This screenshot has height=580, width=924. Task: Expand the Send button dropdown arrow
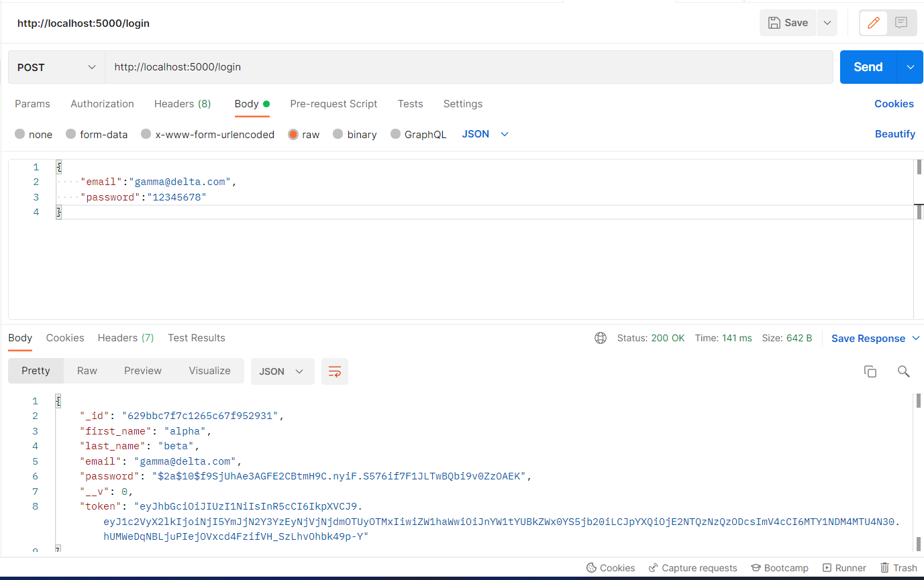point(910,67)
